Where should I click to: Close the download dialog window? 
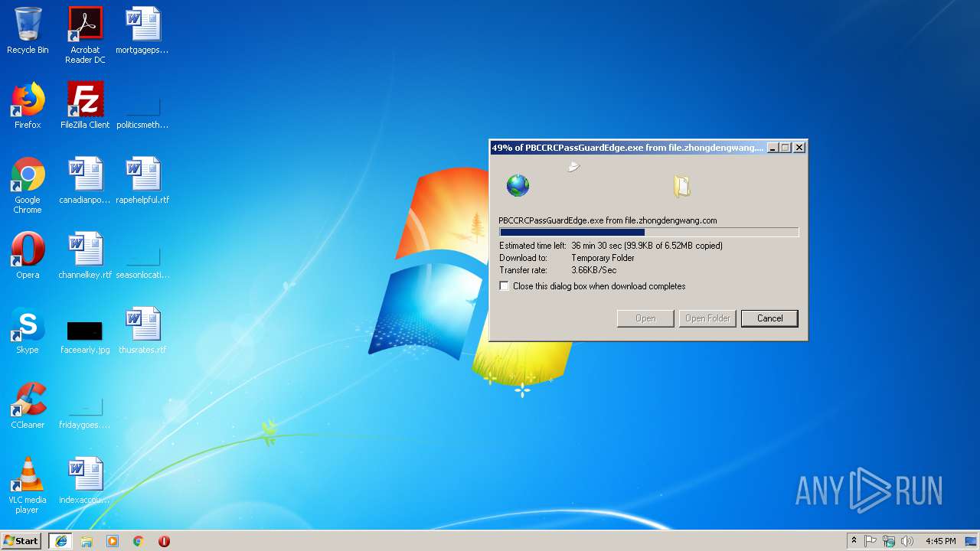tap(799, 148)
